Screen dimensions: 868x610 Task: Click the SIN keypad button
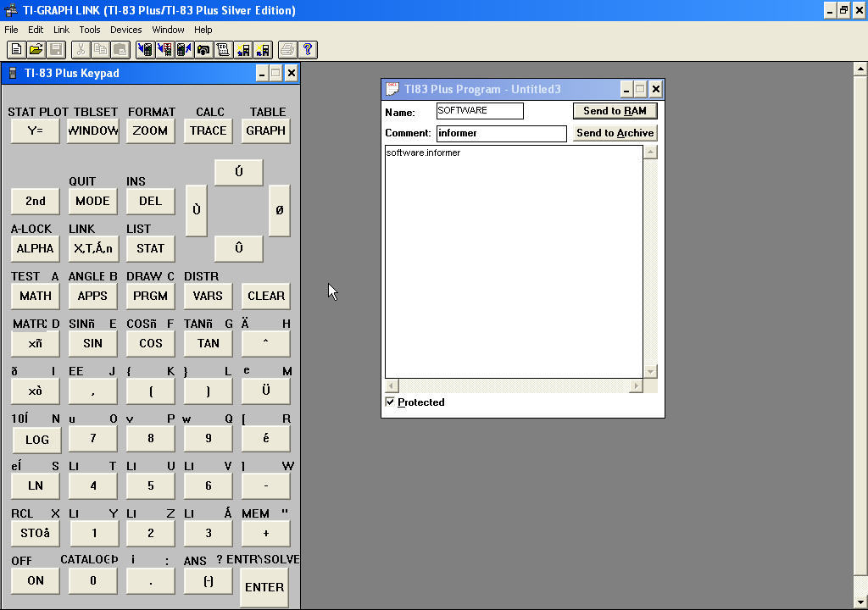point(92,344)
